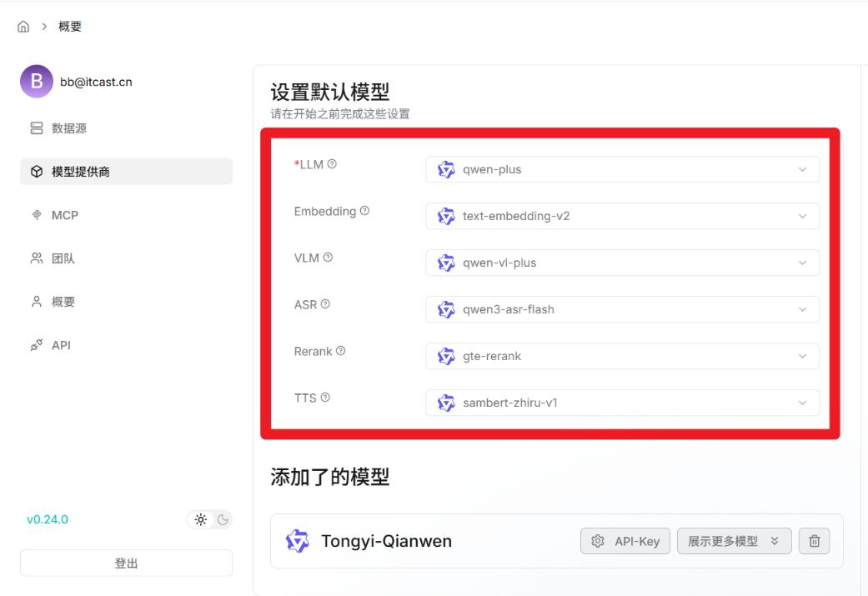The width and height of the screenshot is (868, 596).
Task: Click the v0.24.0 version link
Action: coord(48,519)
